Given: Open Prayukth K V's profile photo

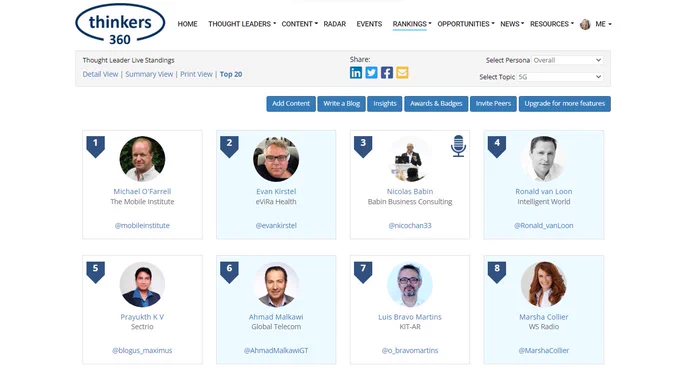Looking at the screenshot, I should pos(142,284).
